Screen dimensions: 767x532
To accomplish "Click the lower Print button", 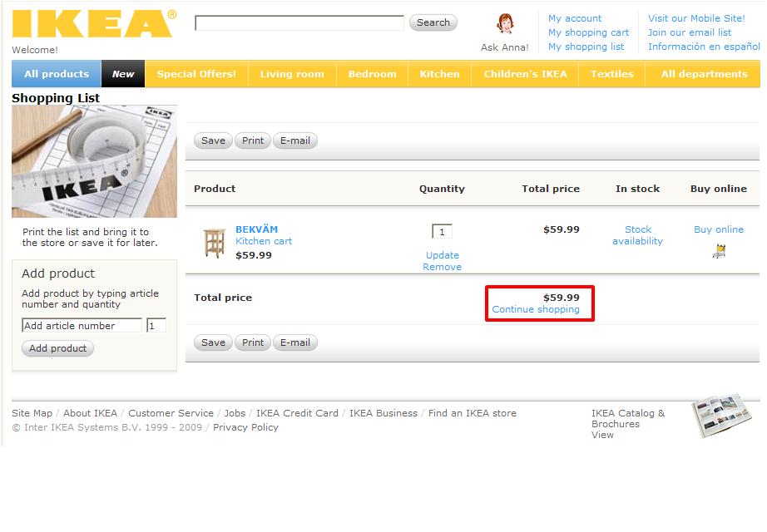I will coord(253,342).
